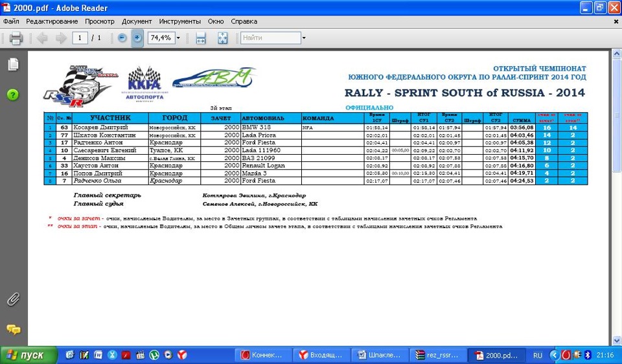
Task: Open the Документ menu
Action: pyautogui.click(x=137, y=21)
